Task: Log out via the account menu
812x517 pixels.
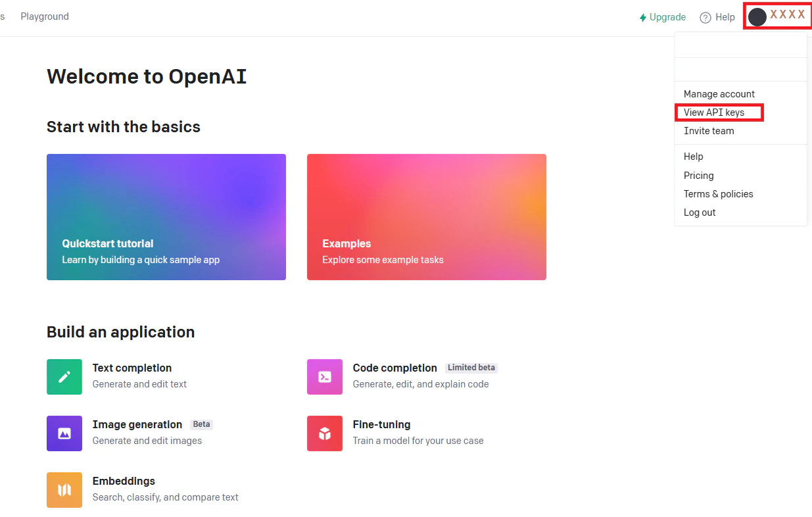Action: click(700, 212)
